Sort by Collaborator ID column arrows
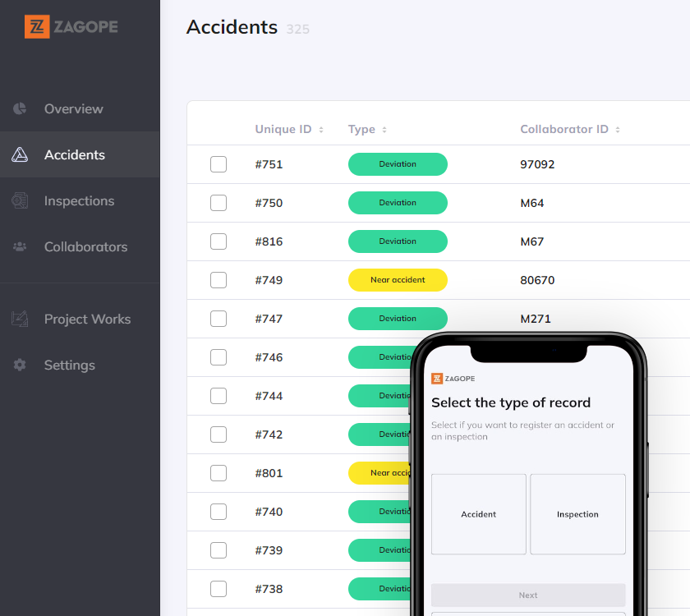The height and width of the screenshot is (616, 690). click(x=618, y=130)
